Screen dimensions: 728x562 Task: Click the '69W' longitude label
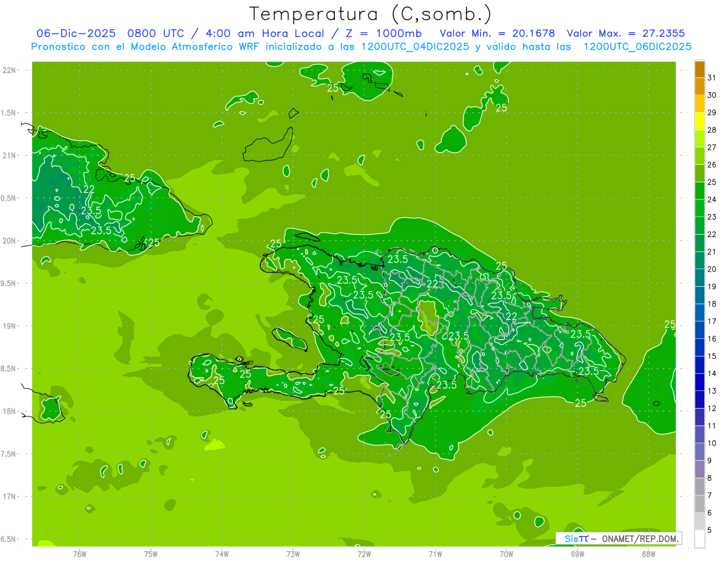[x=578, y=554]
